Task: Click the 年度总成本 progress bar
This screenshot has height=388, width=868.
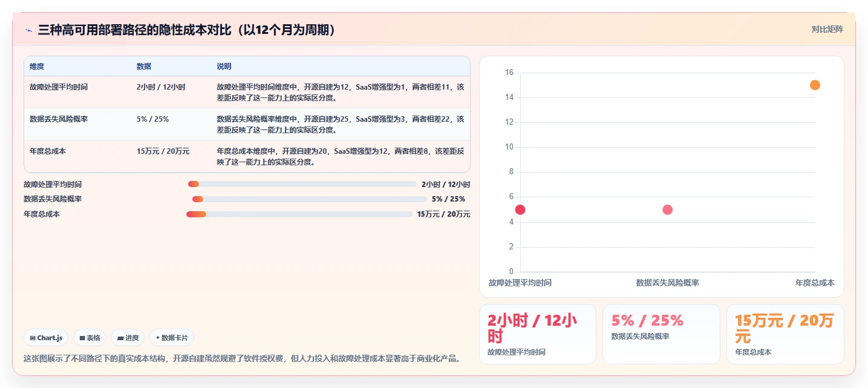Action: [299, 214]
